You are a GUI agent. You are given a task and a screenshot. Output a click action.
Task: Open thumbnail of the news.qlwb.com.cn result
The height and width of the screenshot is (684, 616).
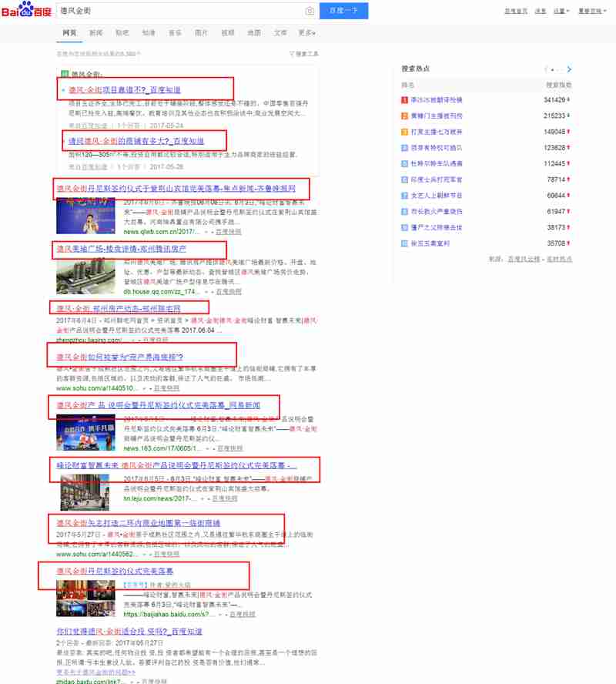tap(85, 216)
